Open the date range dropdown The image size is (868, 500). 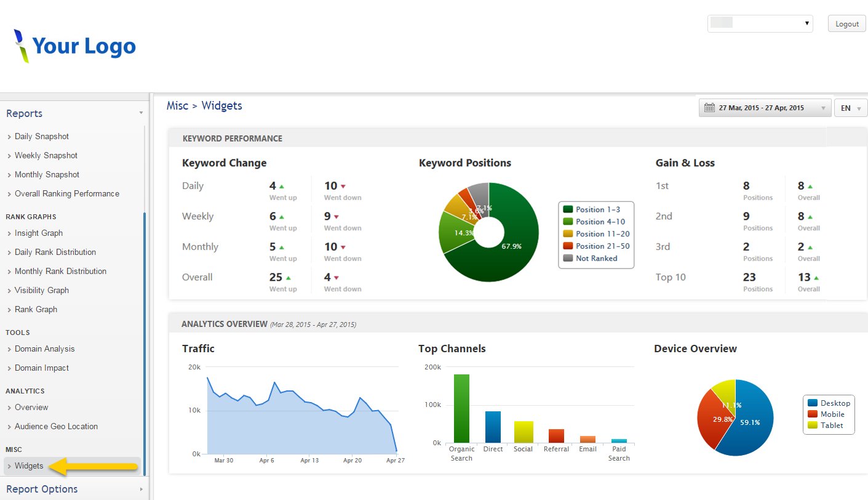(x=765, y=108)
